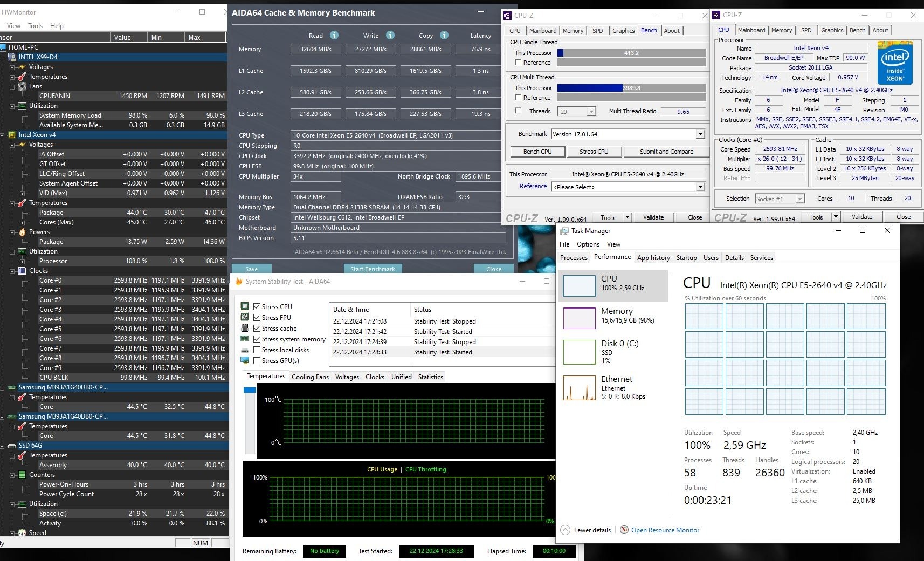
Task: Expand the Processor utilization row in HWMonitor
Action: (x=22, y=261)
